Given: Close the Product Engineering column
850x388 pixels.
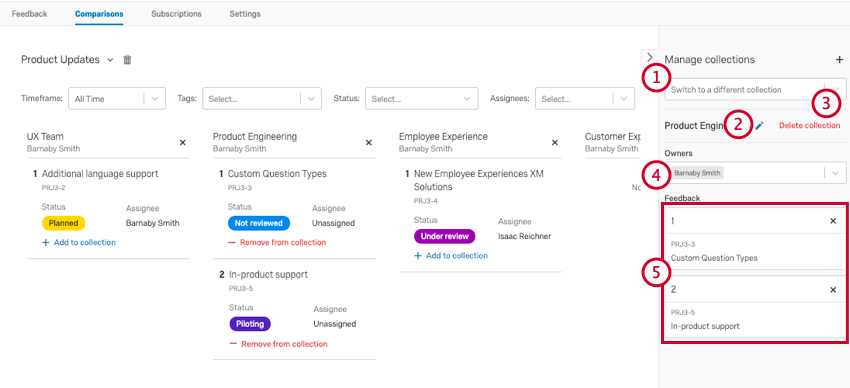Looking at the screenshot, I should pyautogui.click(x=369, y=143).
